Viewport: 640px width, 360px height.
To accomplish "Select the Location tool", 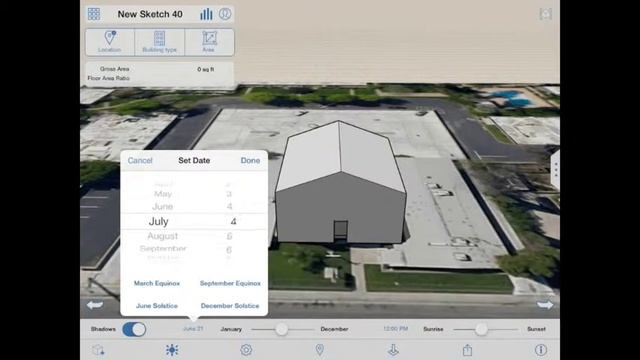I will [109, 42].
